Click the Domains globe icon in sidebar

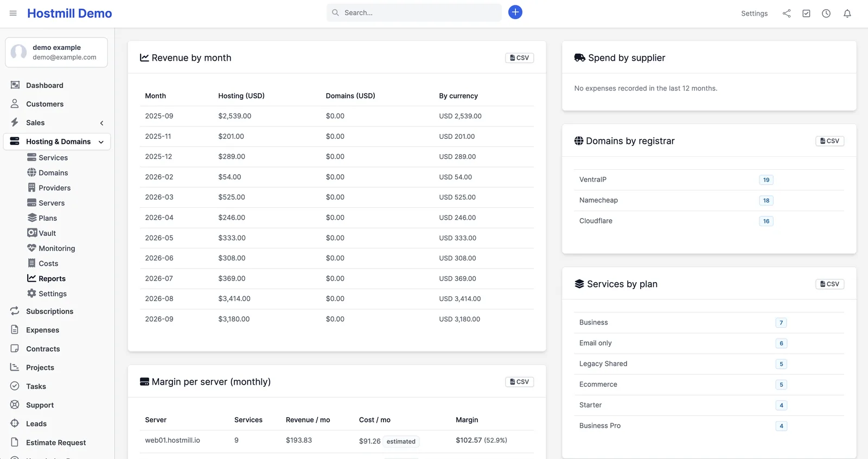coord(32,173)
